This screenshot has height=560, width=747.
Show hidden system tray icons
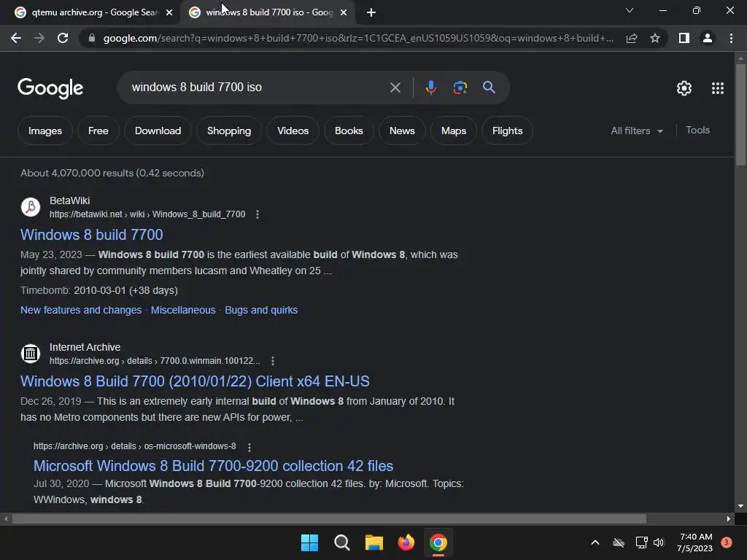[595, 542]
